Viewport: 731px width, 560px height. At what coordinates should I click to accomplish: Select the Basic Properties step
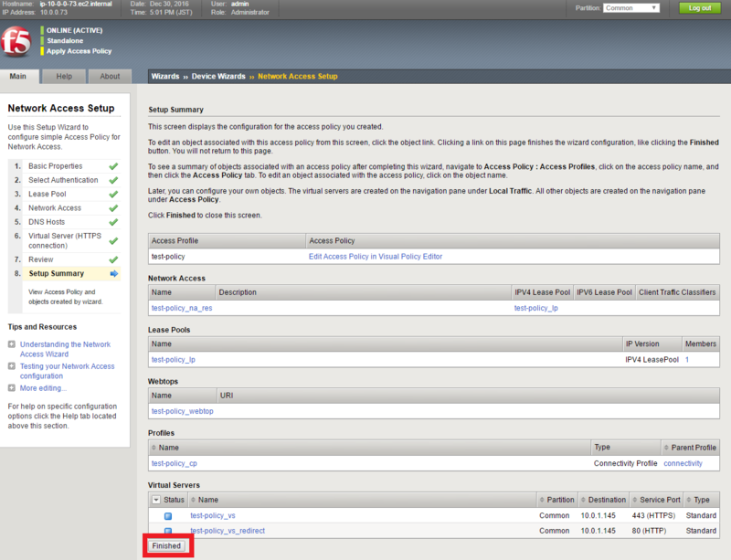(56, 166)
